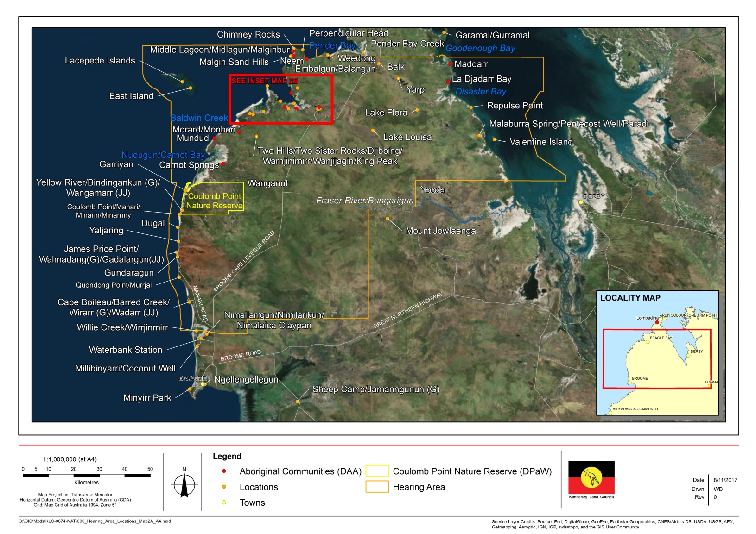
Task: Click the yellow Towns legend dot
Action: (224, 503)
